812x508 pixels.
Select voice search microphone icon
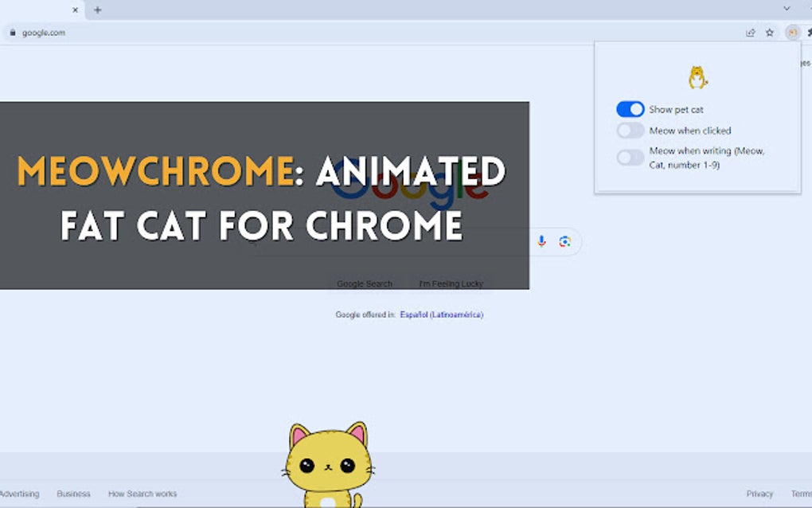(541, 242)
